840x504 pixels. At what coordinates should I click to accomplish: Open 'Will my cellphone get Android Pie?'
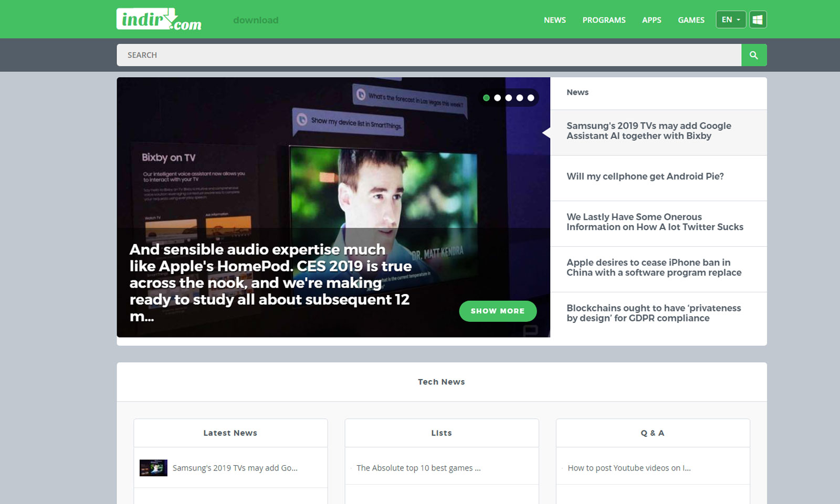645,176
